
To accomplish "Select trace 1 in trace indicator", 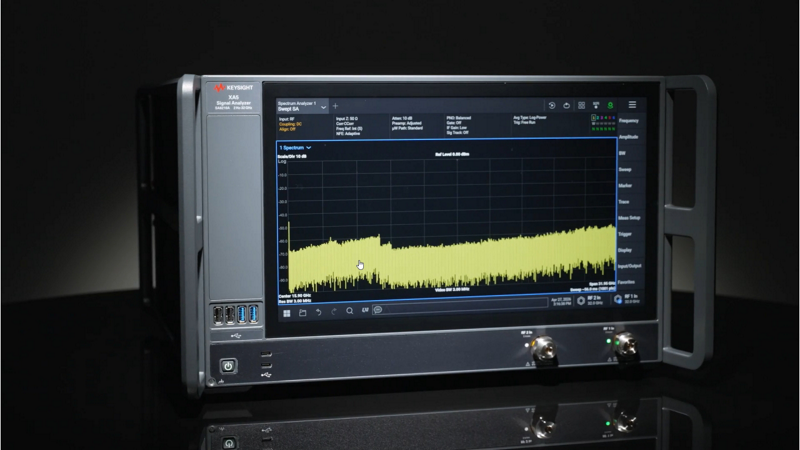I will [593, 118].
